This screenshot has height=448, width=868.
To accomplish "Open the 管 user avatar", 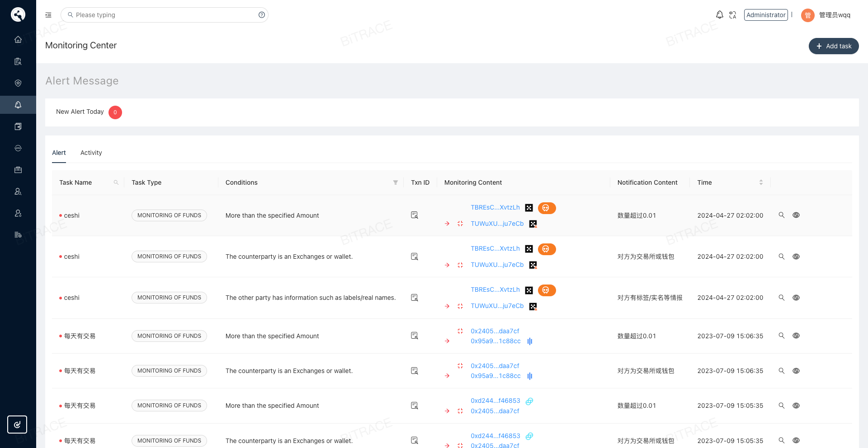I will [x=807, y=15].
